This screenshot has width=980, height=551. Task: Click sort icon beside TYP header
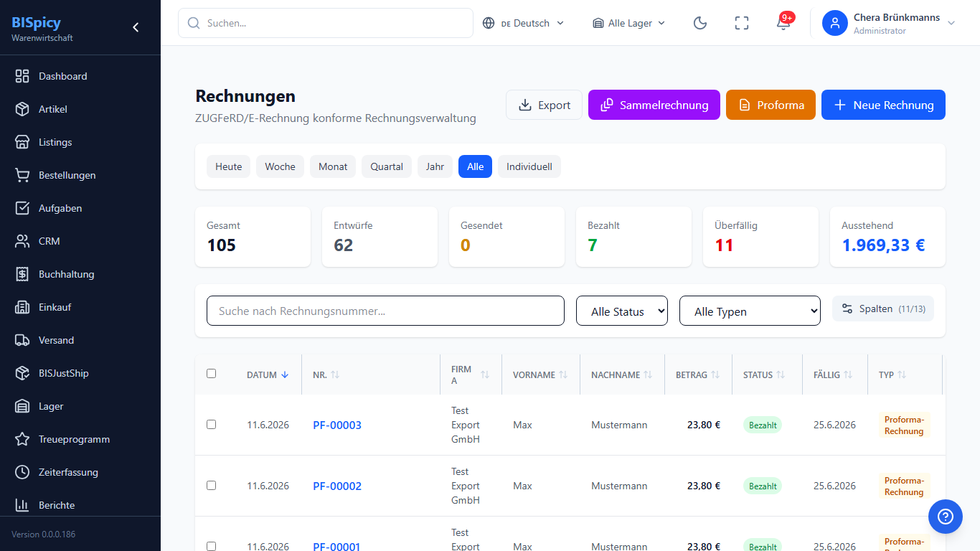902,375
